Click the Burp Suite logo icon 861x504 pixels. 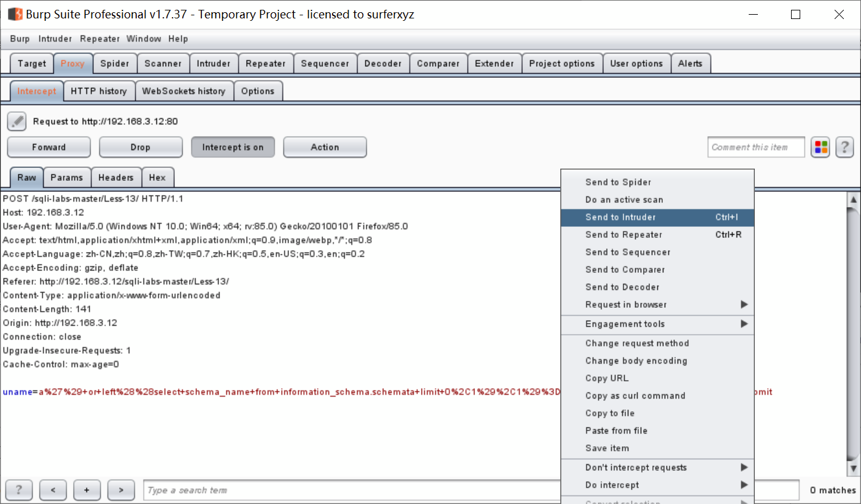15,13
